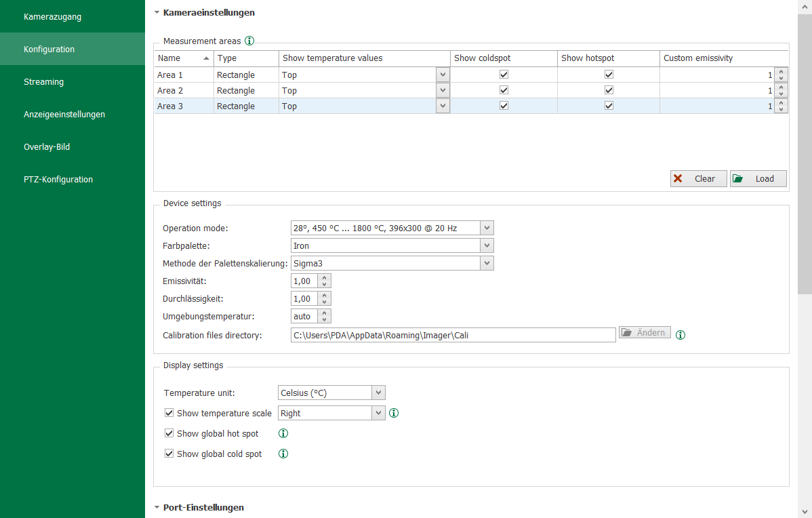Uncheck Show coldspot for Area 3
Viewport: 812px width, 518px height.
504,106
